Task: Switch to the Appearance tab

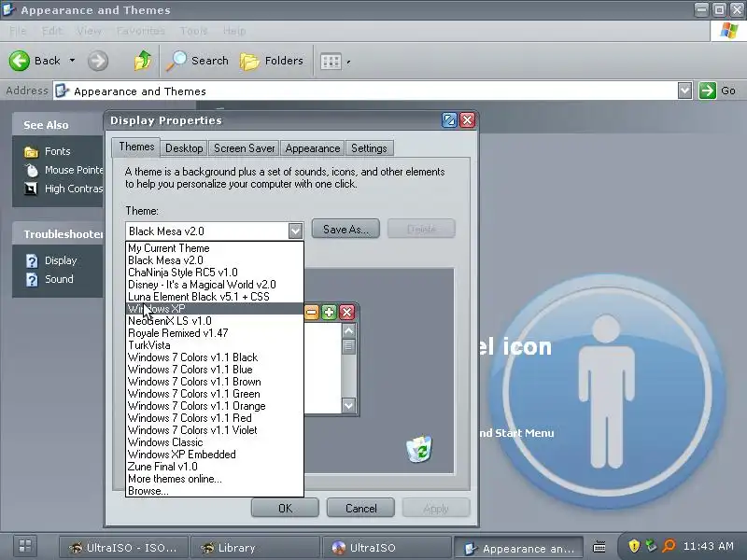Action: [x=313, y=148]
